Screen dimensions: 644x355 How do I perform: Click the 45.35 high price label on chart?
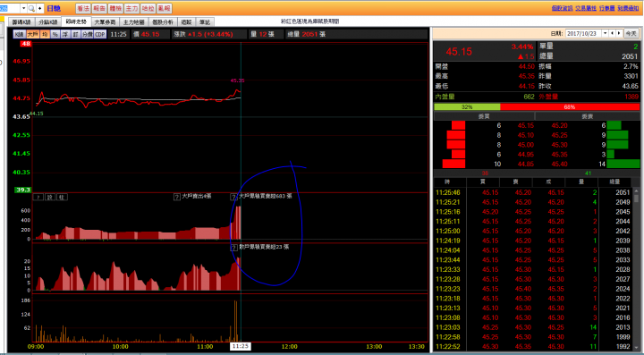point(237,80)
